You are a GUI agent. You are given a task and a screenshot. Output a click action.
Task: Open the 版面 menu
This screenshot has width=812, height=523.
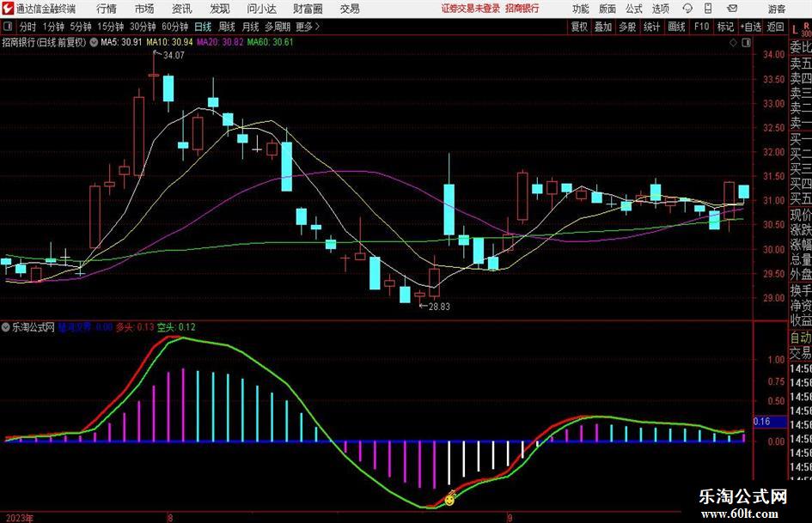point(607,9)
